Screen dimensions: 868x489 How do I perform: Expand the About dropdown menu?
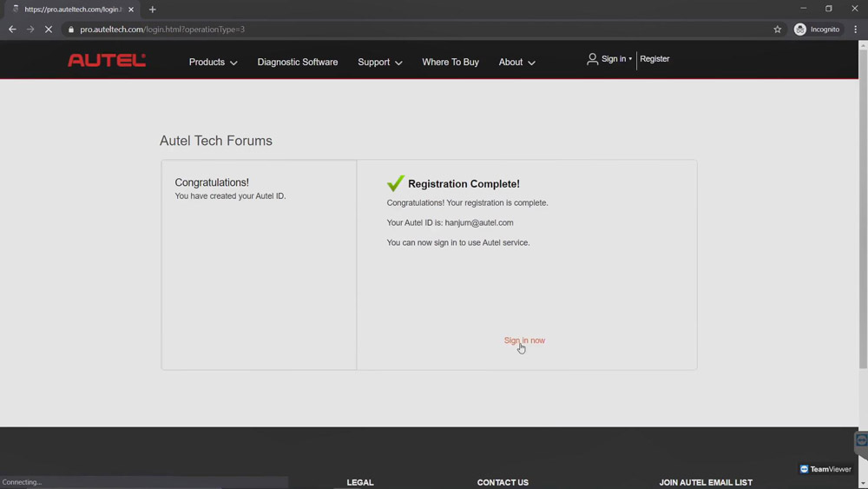(x=516, y=62)
